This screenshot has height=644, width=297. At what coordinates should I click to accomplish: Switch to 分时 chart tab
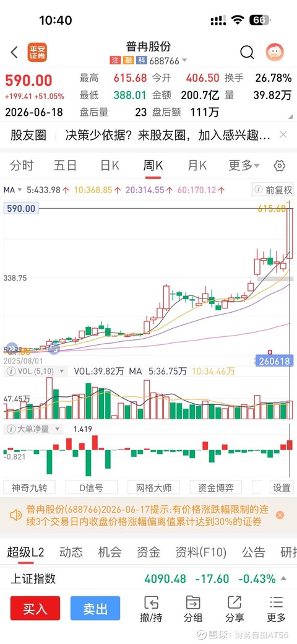point(22,165)
